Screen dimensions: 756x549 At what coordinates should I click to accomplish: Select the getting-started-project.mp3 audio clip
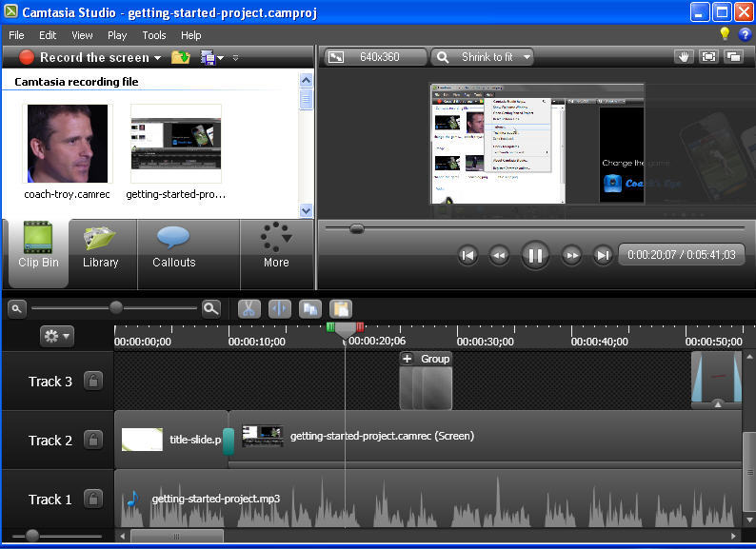pos(428,499)
